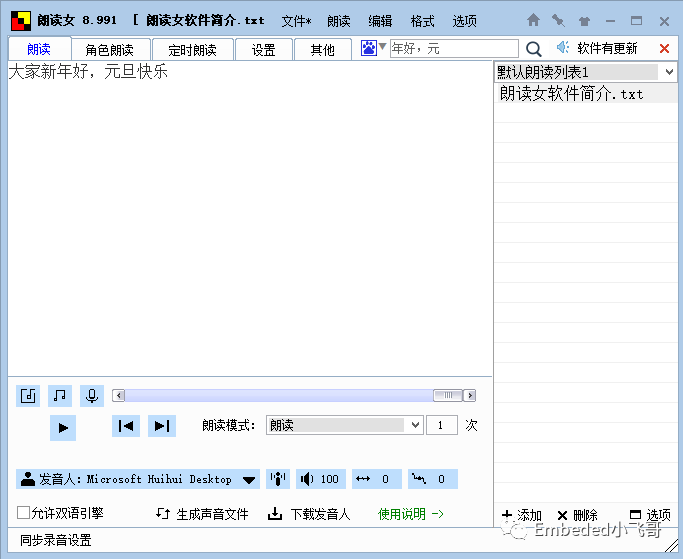The image size is (683, 559).
Task: Click right arrow of progress scrollbar
Action: [470, 395]
